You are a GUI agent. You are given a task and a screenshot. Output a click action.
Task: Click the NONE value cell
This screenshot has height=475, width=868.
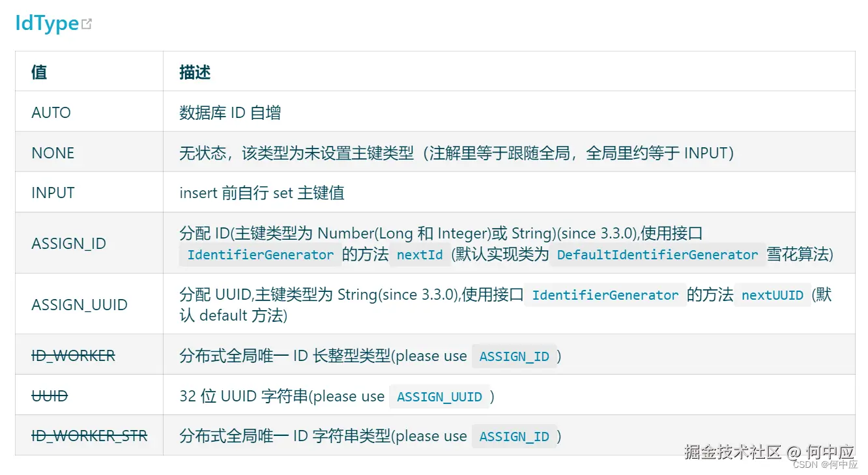click(53, 152)
